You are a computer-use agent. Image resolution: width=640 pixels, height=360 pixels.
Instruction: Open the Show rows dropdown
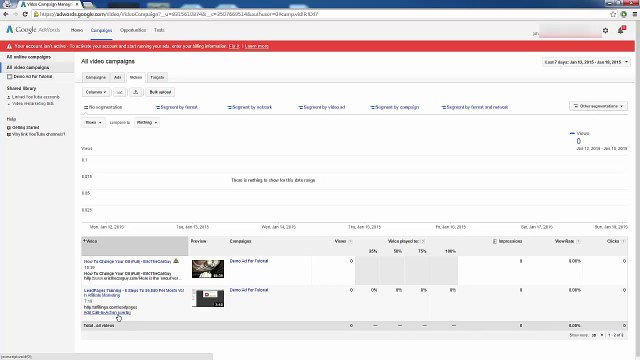(x=597, y=335)
